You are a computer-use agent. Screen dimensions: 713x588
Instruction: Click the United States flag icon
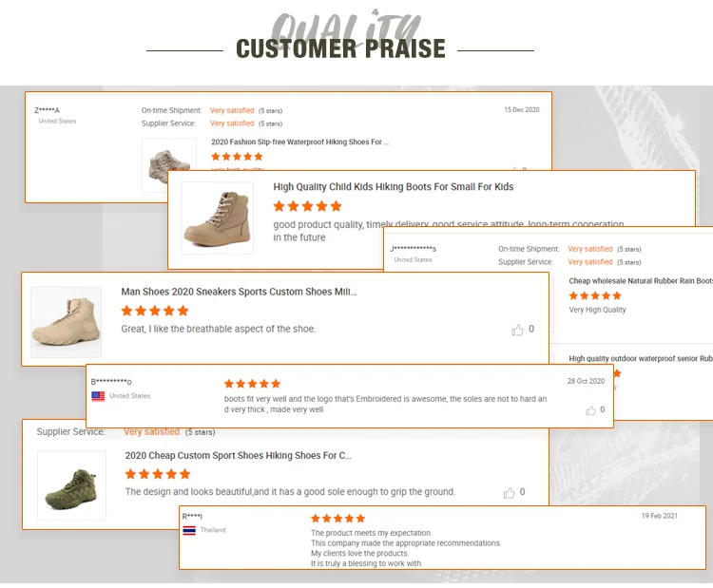point(98,396)
